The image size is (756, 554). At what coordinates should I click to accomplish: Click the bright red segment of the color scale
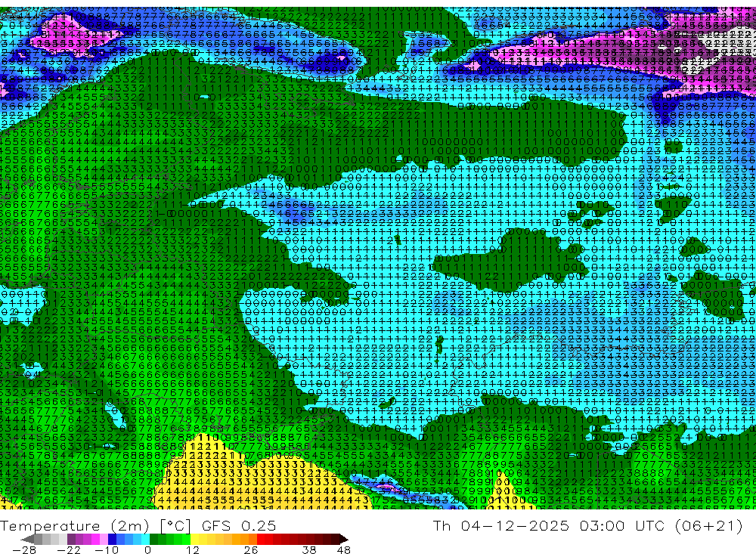(261, 539)
